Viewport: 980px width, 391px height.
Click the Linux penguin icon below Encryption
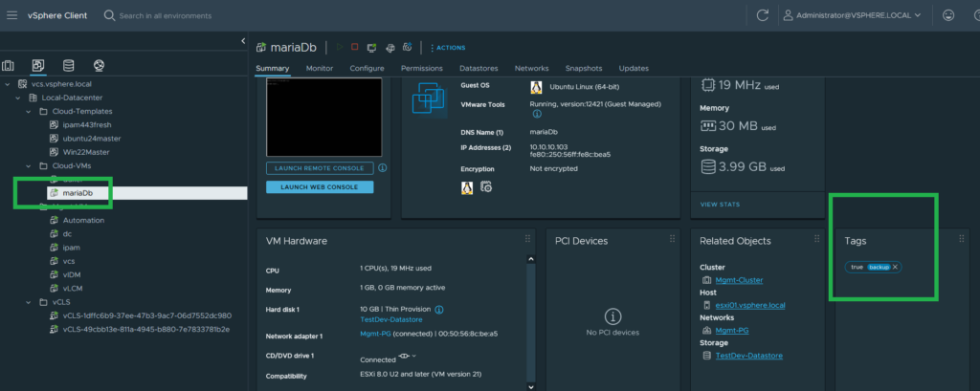[x=467, y=186]
